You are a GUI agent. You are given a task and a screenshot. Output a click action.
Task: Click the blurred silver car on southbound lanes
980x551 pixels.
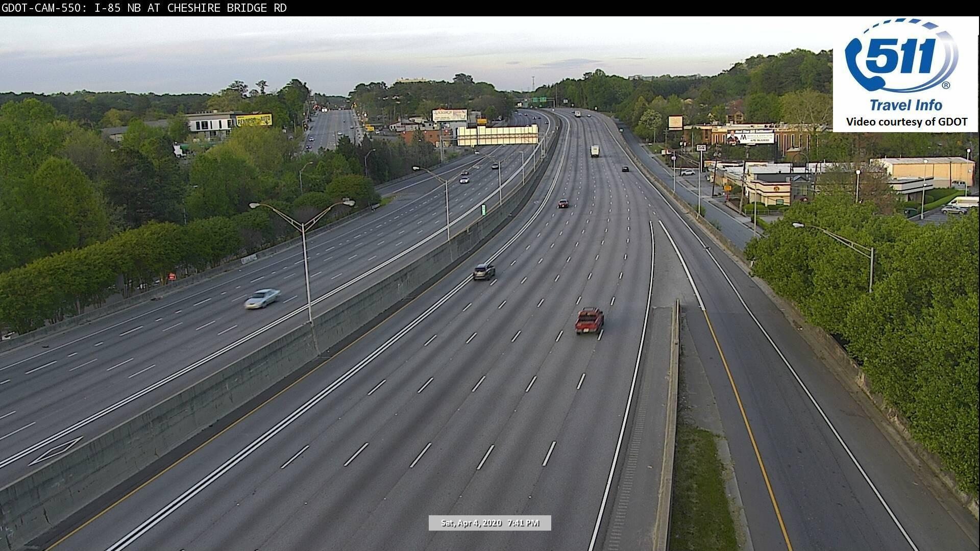point(262,298)
